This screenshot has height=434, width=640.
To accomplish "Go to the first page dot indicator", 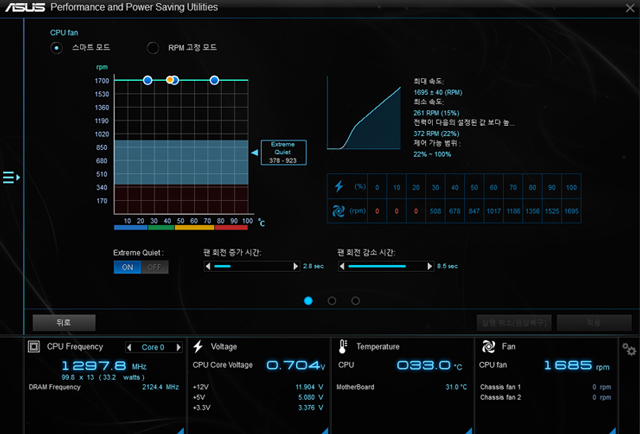I will click(x=308, y=301).
